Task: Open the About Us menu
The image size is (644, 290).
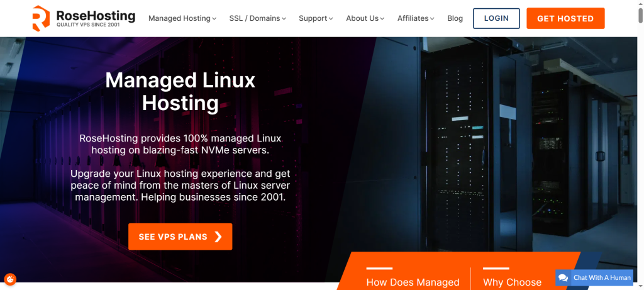Action: [365, 18]
